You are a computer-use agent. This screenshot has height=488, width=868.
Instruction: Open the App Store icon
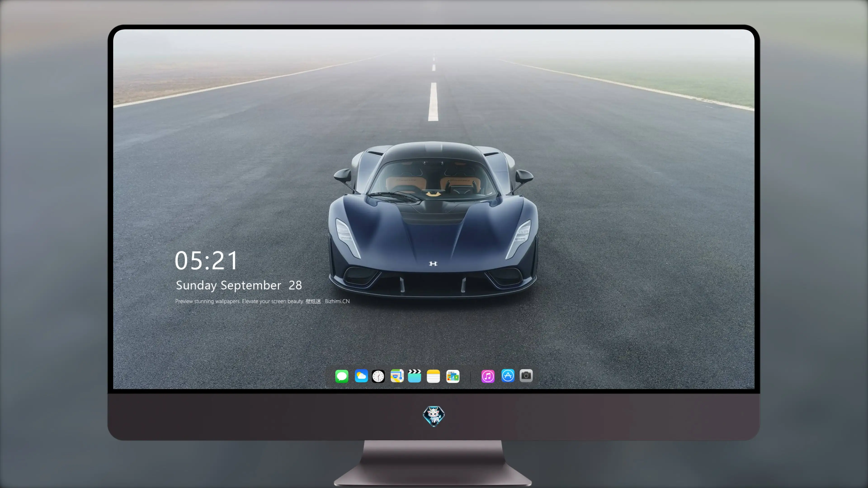pos(508,375)
